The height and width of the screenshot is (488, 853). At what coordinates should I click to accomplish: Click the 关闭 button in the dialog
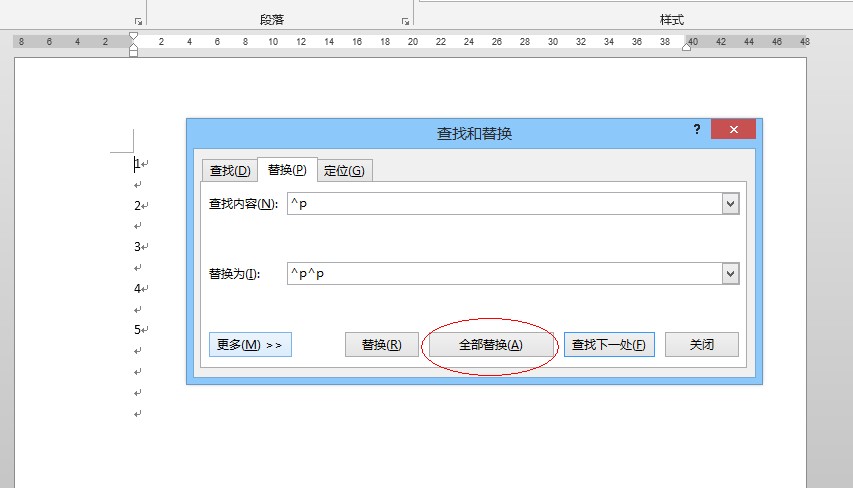[701, 345]
